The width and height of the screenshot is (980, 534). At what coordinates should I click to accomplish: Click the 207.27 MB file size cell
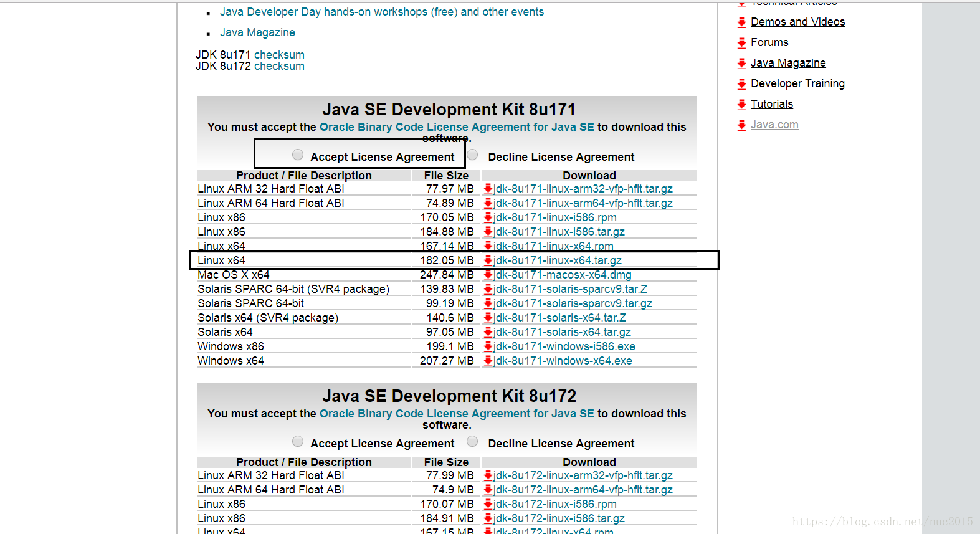[447, 361]
